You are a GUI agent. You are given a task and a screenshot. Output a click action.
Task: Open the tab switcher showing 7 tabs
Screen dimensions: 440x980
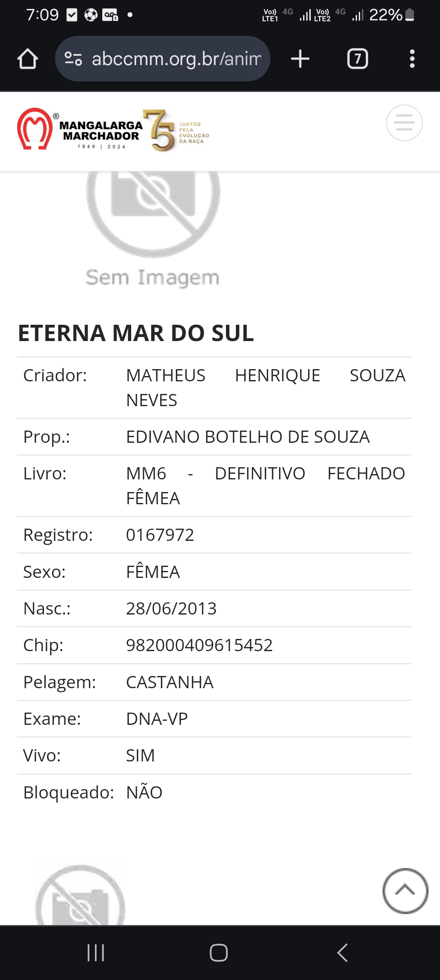click(x=357, y=59)
